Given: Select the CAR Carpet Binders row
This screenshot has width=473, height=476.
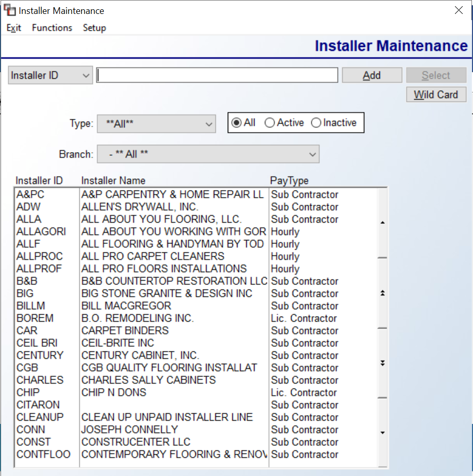Looking at the screenshot, I should [196, 331].
